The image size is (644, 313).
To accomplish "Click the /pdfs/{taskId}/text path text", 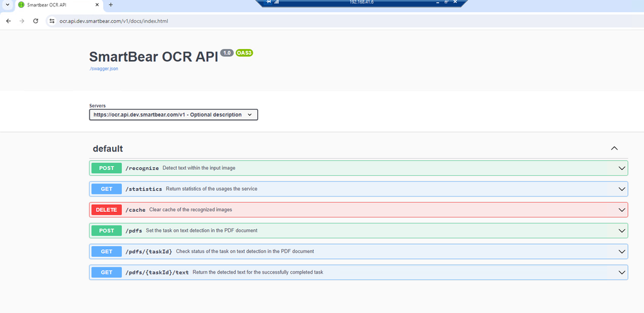I will tap(157, 272).
